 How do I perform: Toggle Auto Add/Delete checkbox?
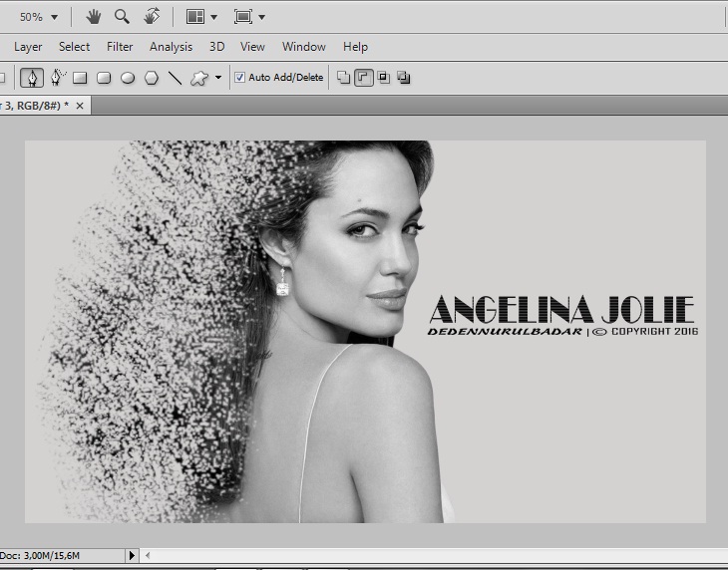point(239,78)
